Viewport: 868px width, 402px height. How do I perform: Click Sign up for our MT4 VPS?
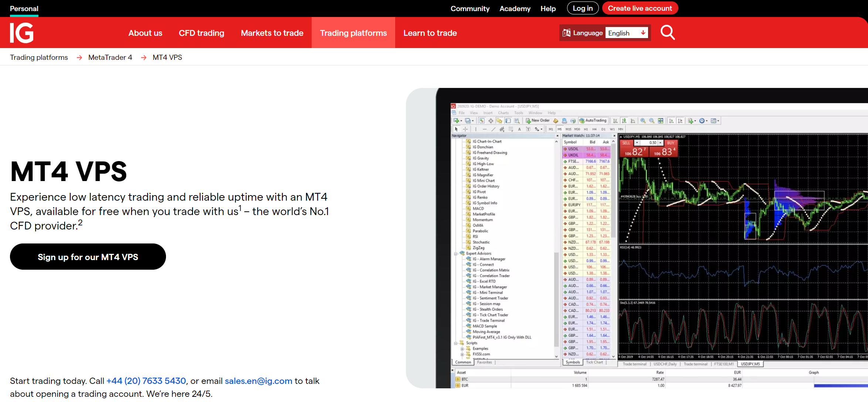[88, 257]
